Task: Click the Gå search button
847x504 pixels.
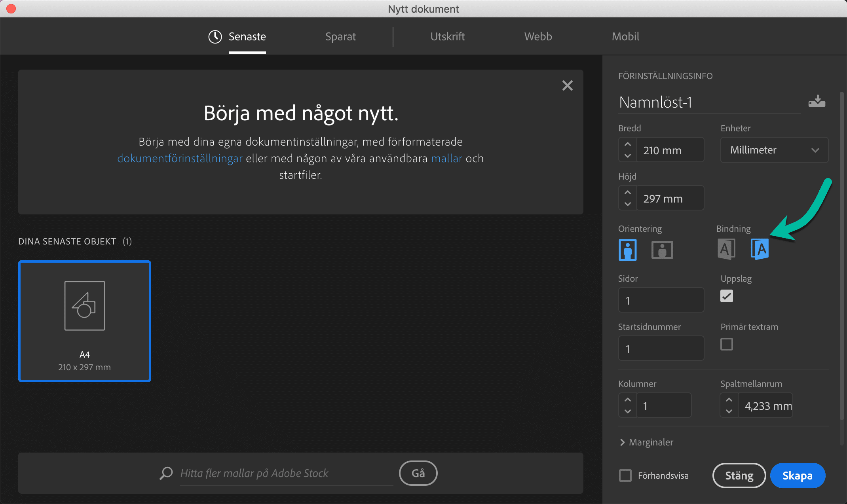Action: pos(418,473)
